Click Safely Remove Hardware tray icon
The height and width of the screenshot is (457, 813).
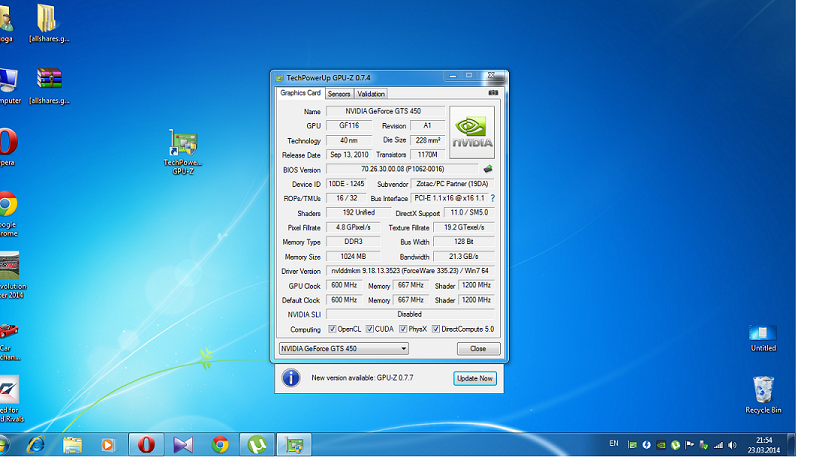point(704,445)
